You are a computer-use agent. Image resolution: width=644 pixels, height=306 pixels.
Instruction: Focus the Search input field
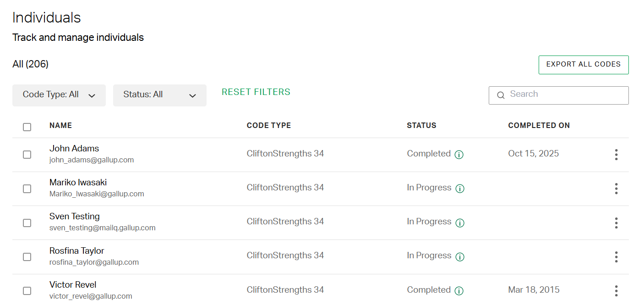point(559,95)
